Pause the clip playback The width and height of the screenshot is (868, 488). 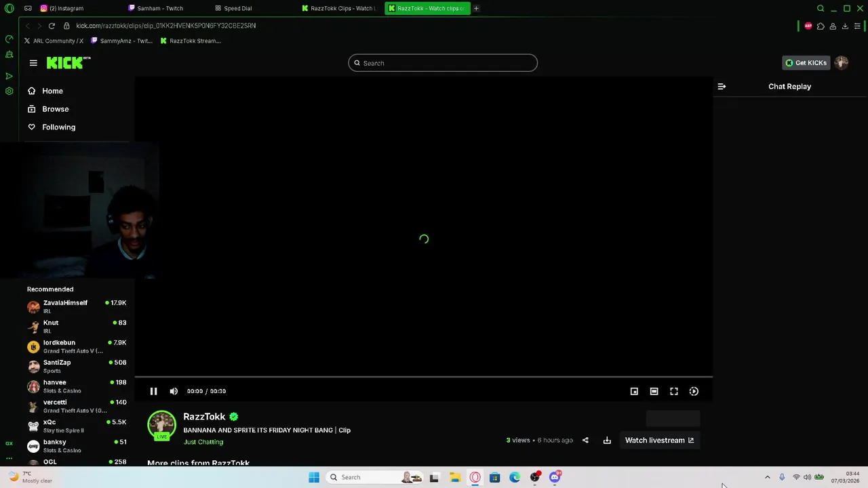(154, 391)
